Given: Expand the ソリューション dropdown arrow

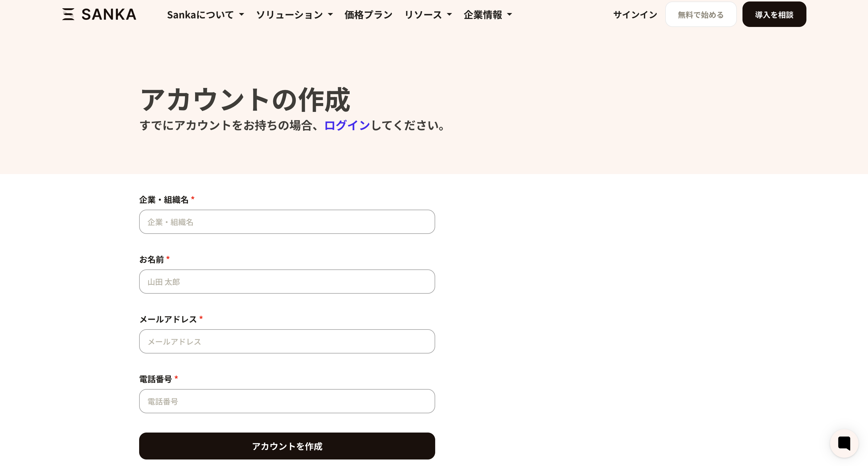Looking at the screenshot, I should (x=331, y=15).
